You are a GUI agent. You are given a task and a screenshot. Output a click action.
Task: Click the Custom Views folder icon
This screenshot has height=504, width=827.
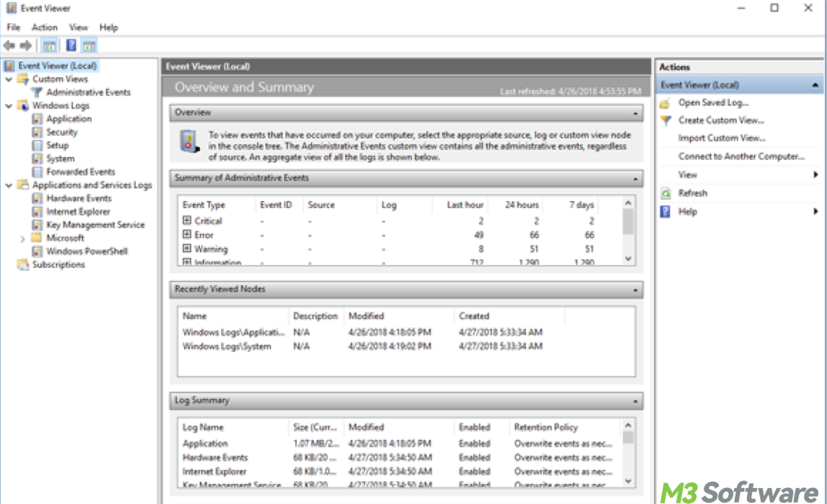23,79
